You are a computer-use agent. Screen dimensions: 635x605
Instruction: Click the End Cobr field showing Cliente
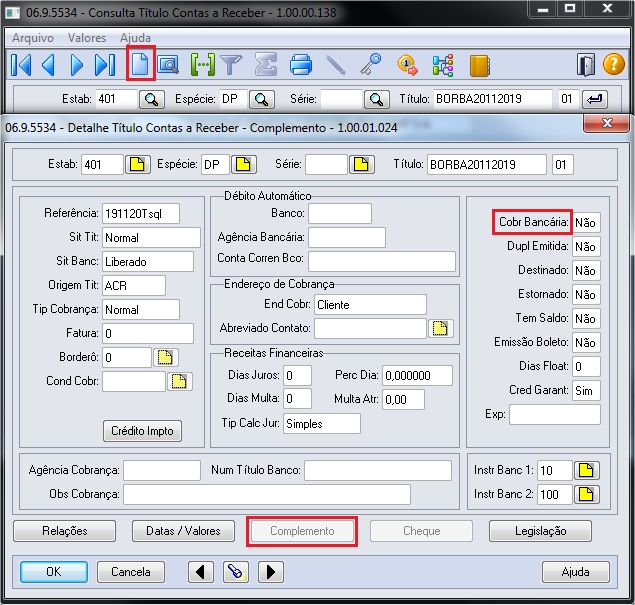(370, 305)
